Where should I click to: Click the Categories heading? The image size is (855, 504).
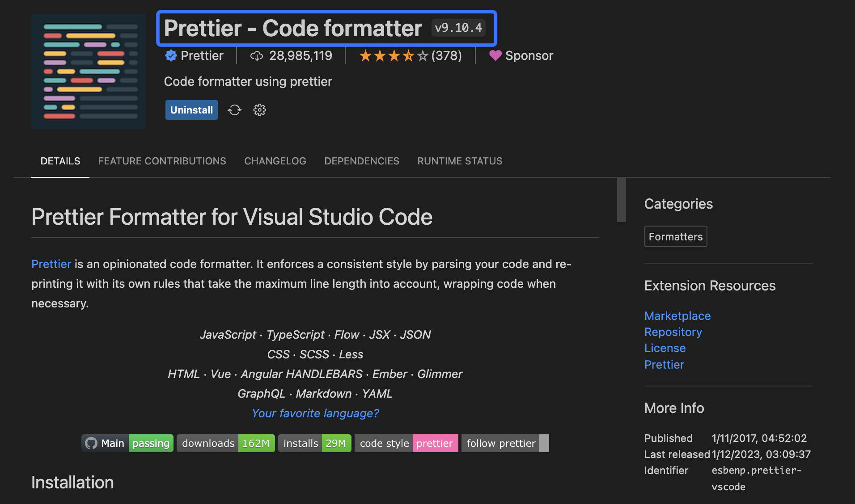click(678, 204)
